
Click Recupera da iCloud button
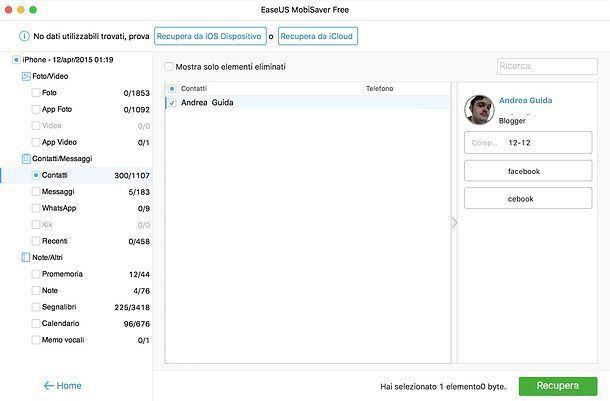[317, 36]
